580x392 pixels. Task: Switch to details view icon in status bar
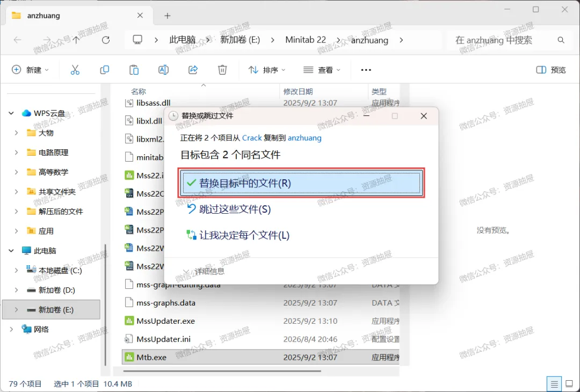tap(554, 384)
